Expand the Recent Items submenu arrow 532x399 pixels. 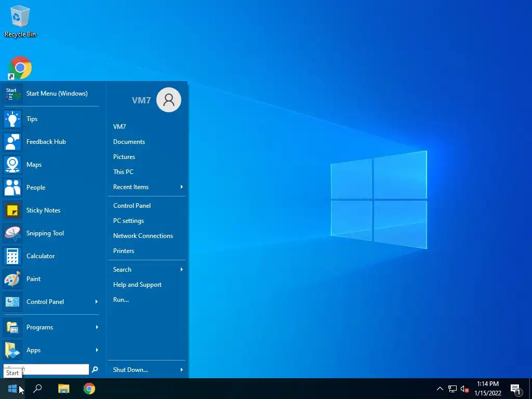182,187
